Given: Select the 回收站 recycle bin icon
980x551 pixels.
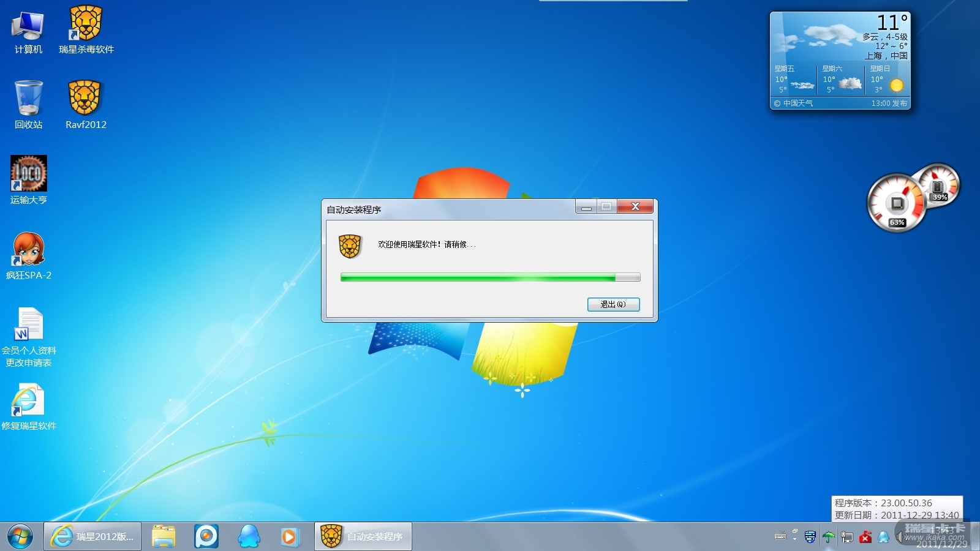Looking at the screenshot, I should point(28,105).
